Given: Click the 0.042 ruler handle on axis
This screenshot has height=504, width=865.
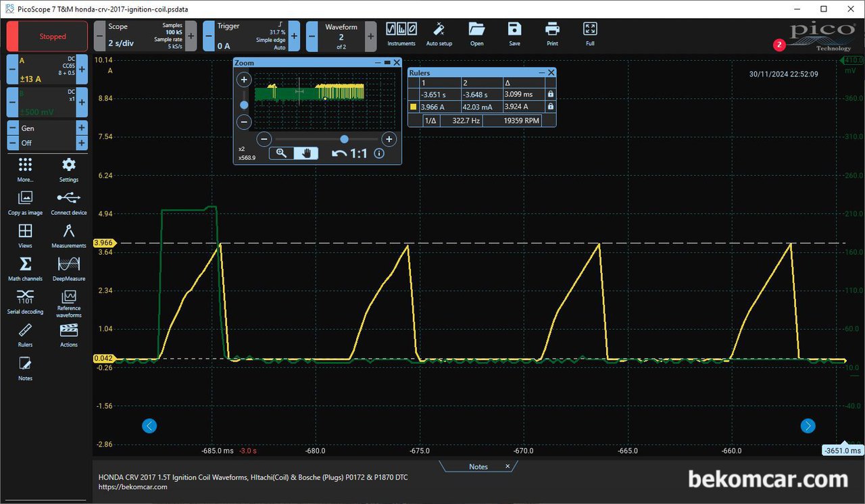Looking at the screenshot, I should point(104,358).
